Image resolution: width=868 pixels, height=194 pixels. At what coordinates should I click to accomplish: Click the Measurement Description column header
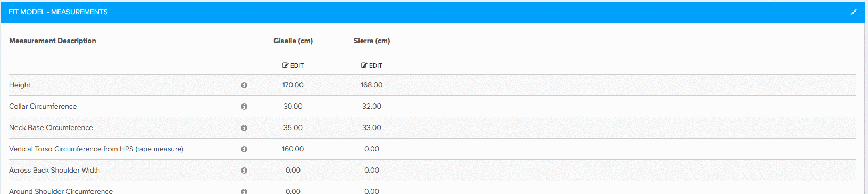coord(53,41)
